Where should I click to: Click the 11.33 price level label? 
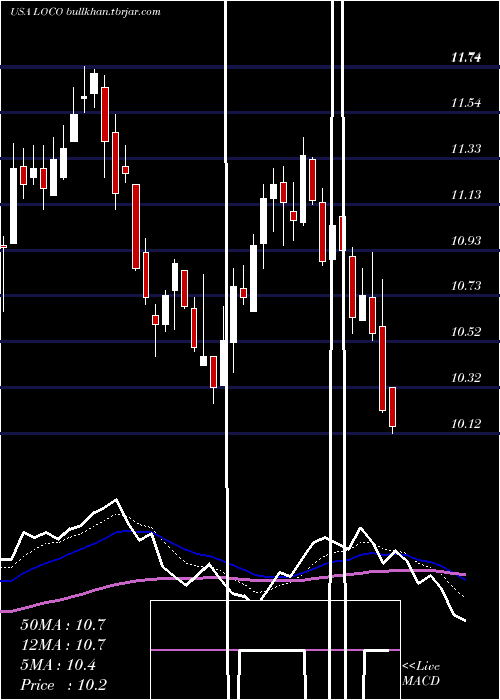point(466,148)
